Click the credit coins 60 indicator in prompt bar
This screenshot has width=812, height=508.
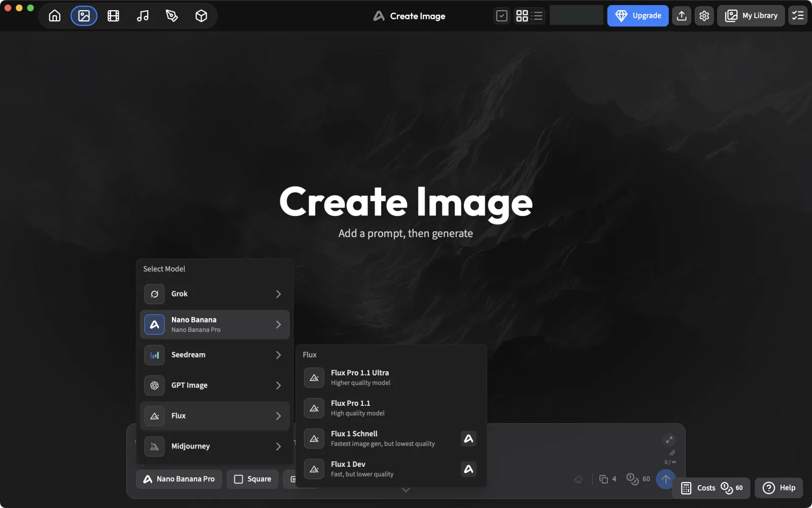[x=638, y=479]
